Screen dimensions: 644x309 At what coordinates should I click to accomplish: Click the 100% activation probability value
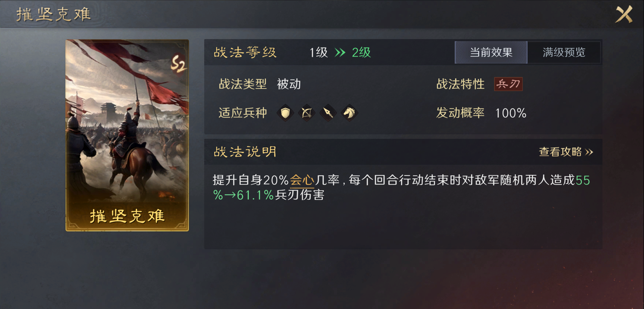point(511,113)
